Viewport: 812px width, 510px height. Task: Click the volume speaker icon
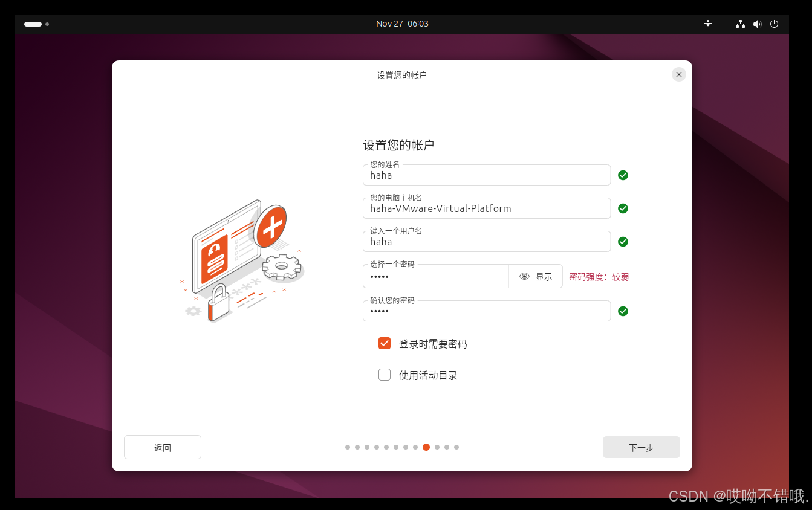pyautogui.click(x=757, y=24)
